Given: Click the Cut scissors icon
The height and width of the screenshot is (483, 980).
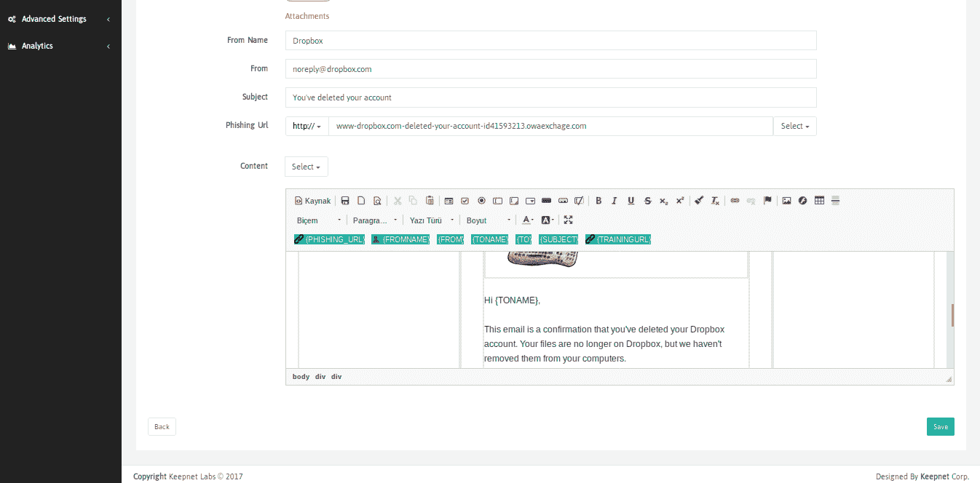Looking at the screenshot, I should coord(398,201).
